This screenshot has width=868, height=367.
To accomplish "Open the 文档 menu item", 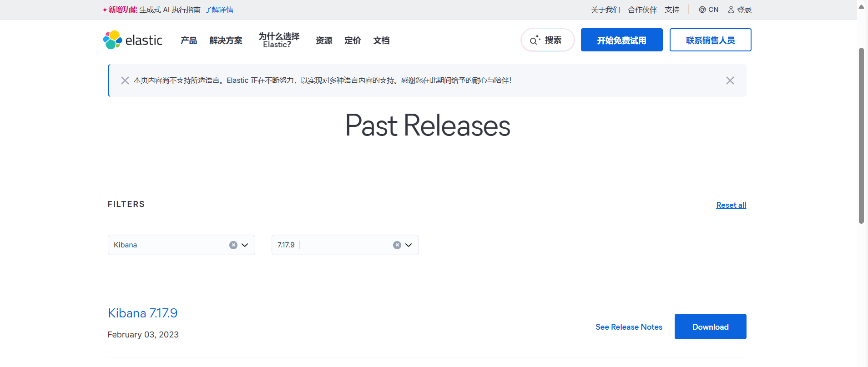I will 381,40.
